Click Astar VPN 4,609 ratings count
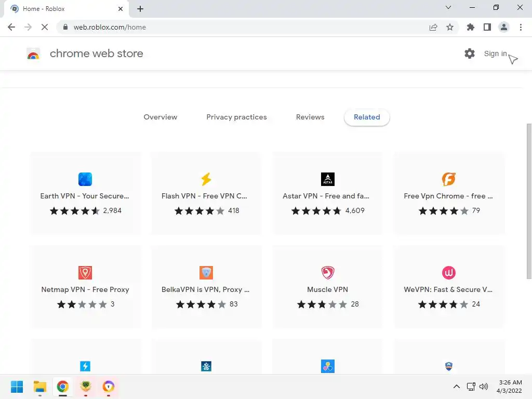Viewport: 532px width, 399px height. (355, 211)
